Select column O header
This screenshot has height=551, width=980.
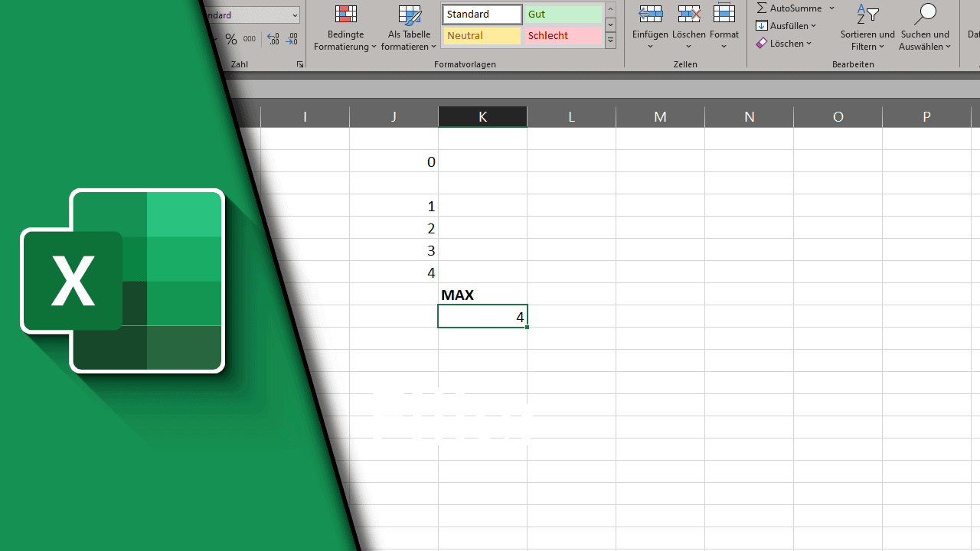(838, 116)
